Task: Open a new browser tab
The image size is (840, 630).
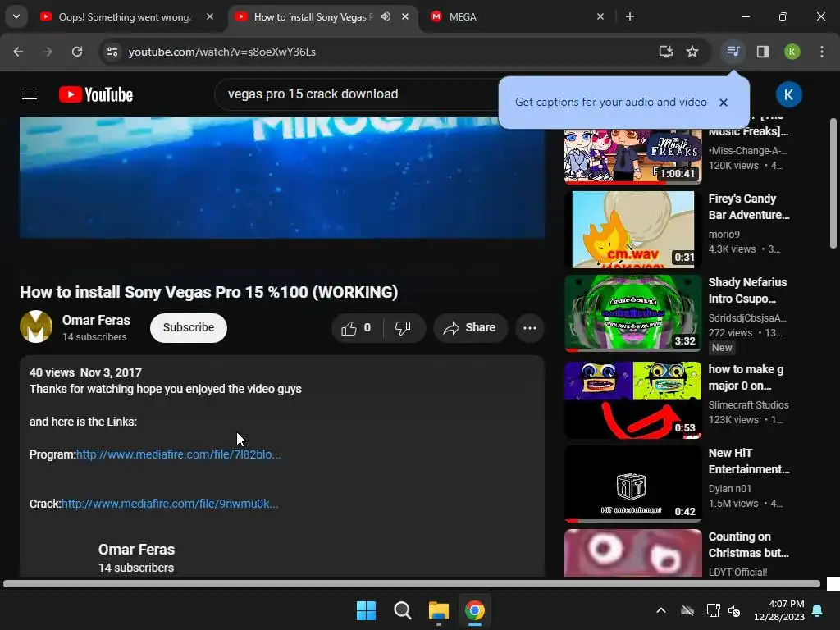Action: pyautogui.click(x=630, y=16)
